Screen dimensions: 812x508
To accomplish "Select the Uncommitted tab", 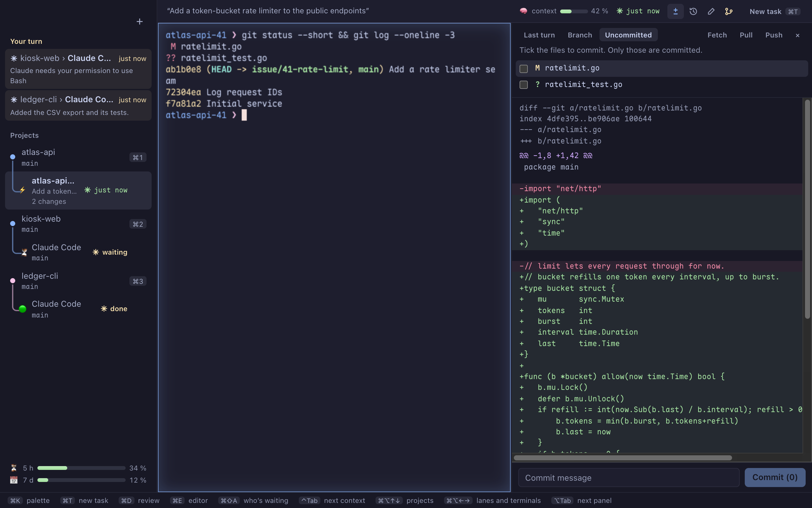I will (x=628, y=35).
